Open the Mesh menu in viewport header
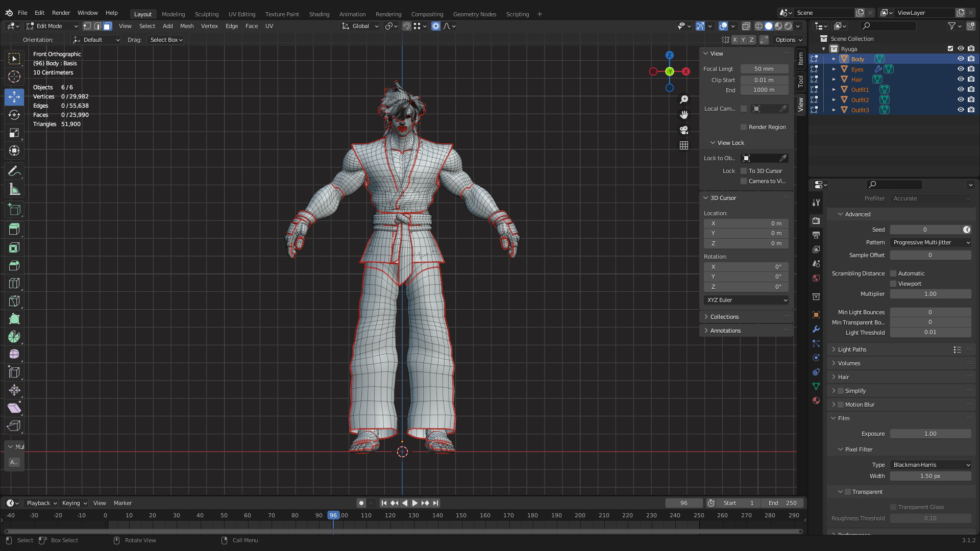This screenshot has height=551, width=980. coord(187,26)
